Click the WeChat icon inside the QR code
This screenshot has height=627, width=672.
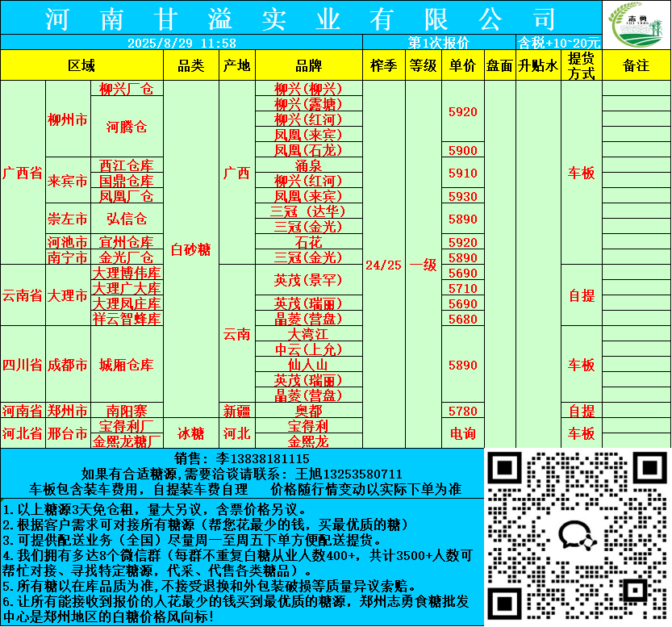pyautogui.click(x=576, y=534)
